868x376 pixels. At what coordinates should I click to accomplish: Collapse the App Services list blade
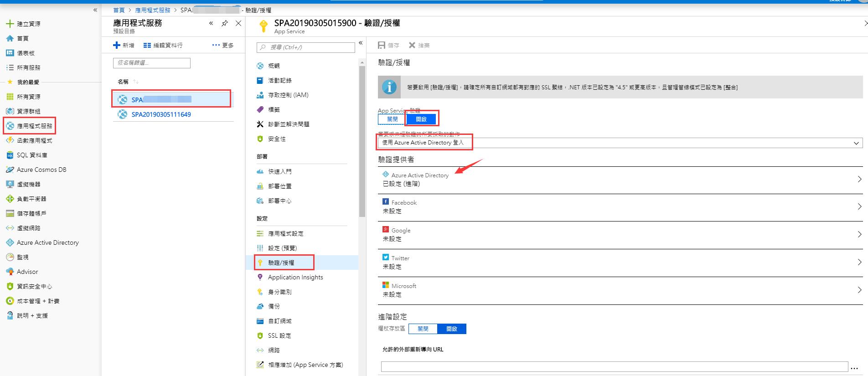[211, 23]
